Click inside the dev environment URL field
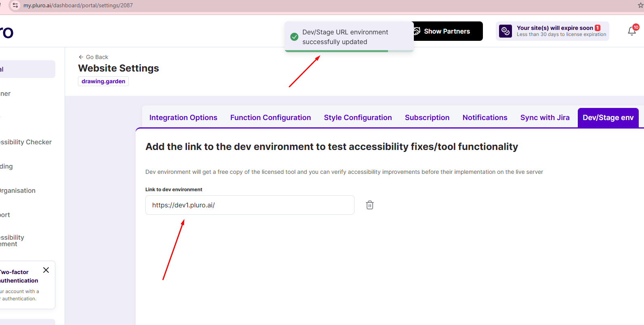This screenshot has height=325, width=644. click(x=250, y=205)
